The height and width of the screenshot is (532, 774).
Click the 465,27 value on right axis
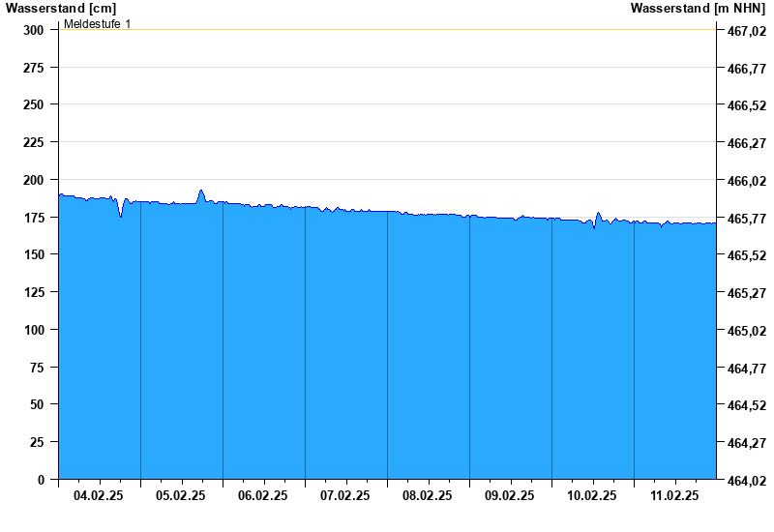(747, 293)
